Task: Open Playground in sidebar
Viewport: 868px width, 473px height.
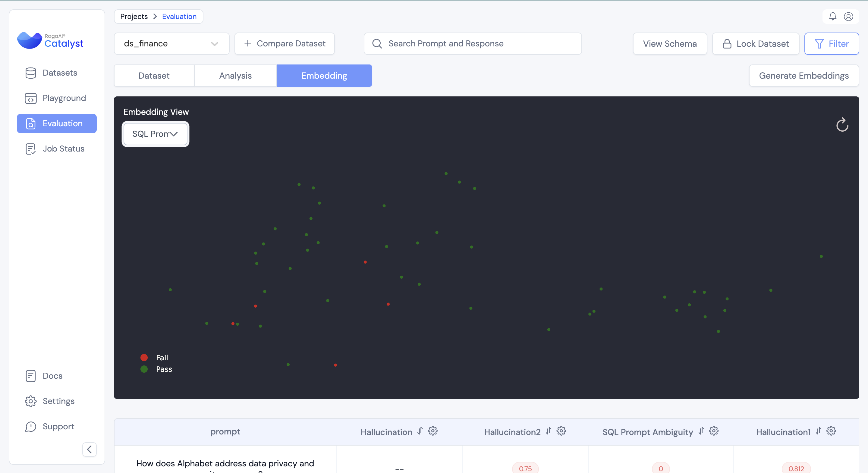Action: pyautogui.click(x=64, y=98)
